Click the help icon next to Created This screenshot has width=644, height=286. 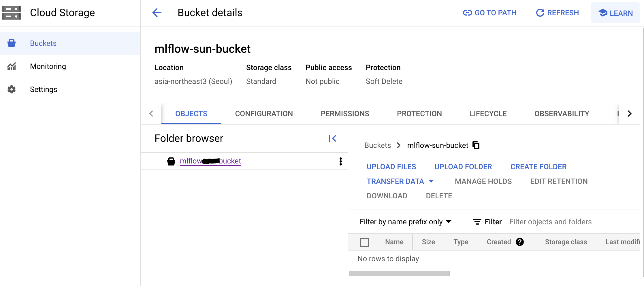pyautogui.click(x=520, y=242)
